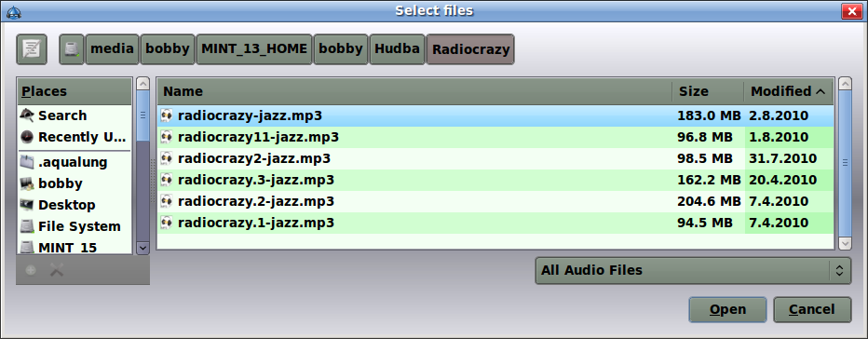The width and height of the screenshot is (868, 339).
Task: Click the mp3 icon beside radiocrazy.1-jazz.mp3
Action: (x=167, y=223)
